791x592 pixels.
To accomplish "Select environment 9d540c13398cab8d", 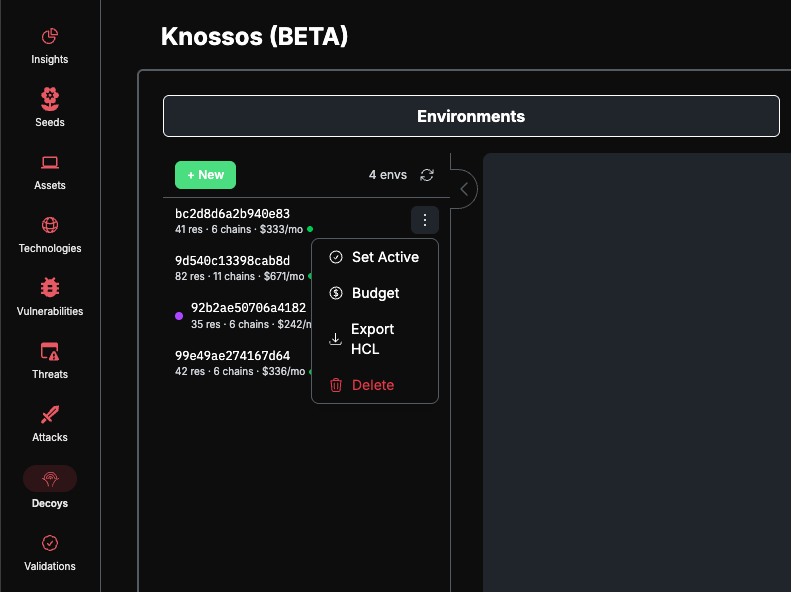I will click(233, 261).
